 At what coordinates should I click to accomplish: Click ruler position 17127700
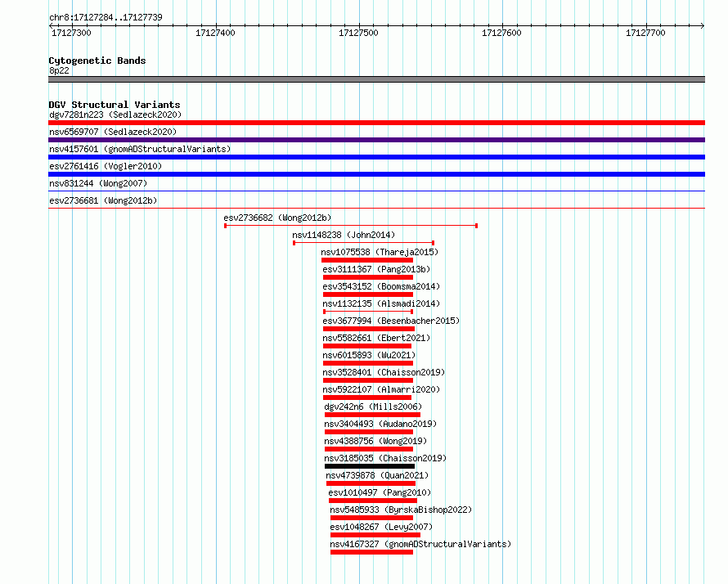pos(645,33)
